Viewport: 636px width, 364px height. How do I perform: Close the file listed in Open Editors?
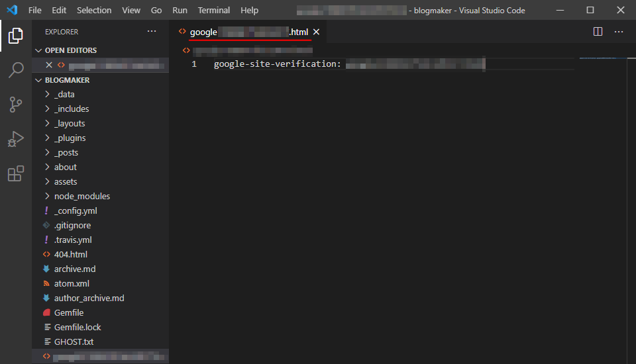click(x=49, y=65)
